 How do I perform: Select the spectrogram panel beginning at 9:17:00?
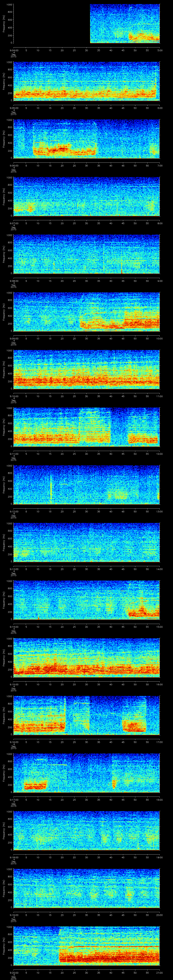pos(86,773)
